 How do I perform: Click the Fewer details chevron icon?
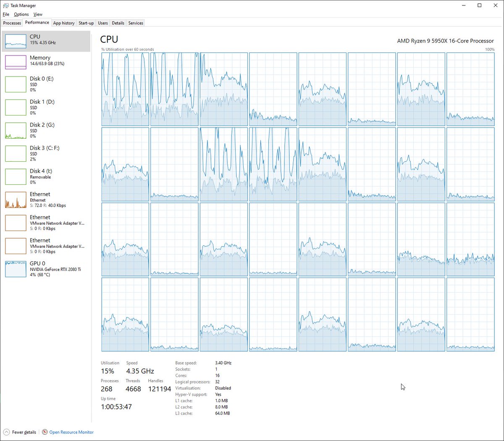6,432
